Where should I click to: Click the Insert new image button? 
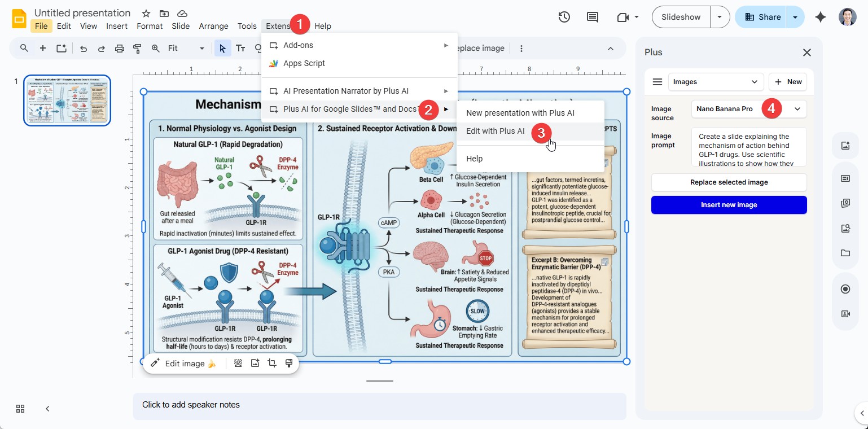[729, 205]
